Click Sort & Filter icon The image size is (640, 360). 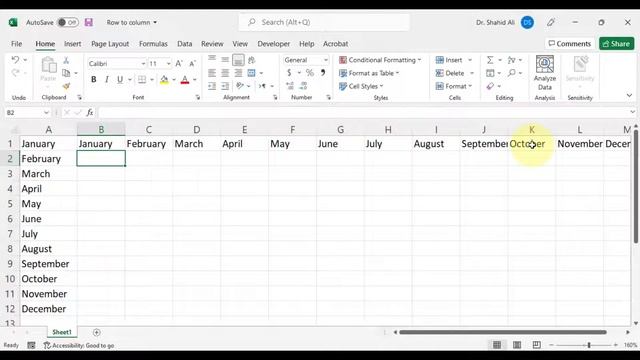point(511,60)
